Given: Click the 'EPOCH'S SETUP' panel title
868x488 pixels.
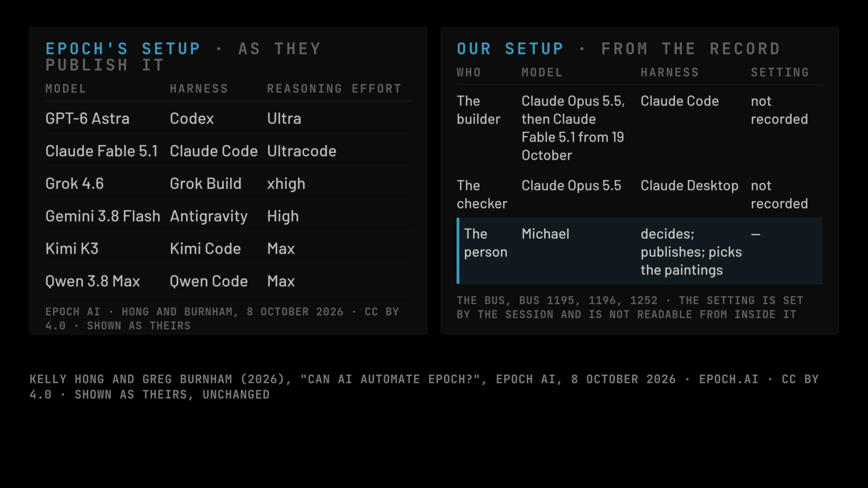Looking at the screenshot, I should coord(123,48).
